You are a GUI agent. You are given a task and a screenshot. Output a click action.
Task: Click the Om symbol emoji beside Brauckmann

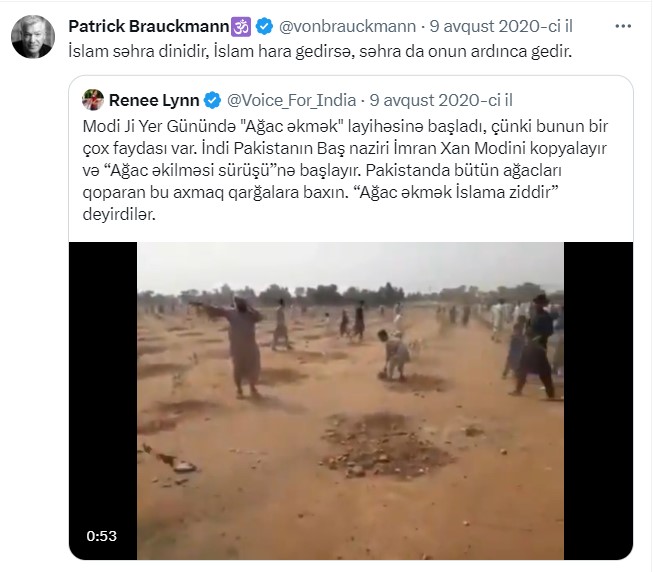pyautogui.click(x=241, y=26)
